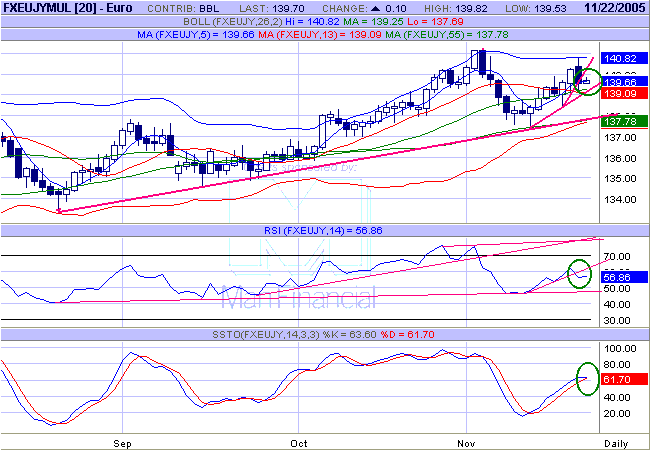
Task: Click the stochastic 100.00 axis label
Action: coord(620,349)
